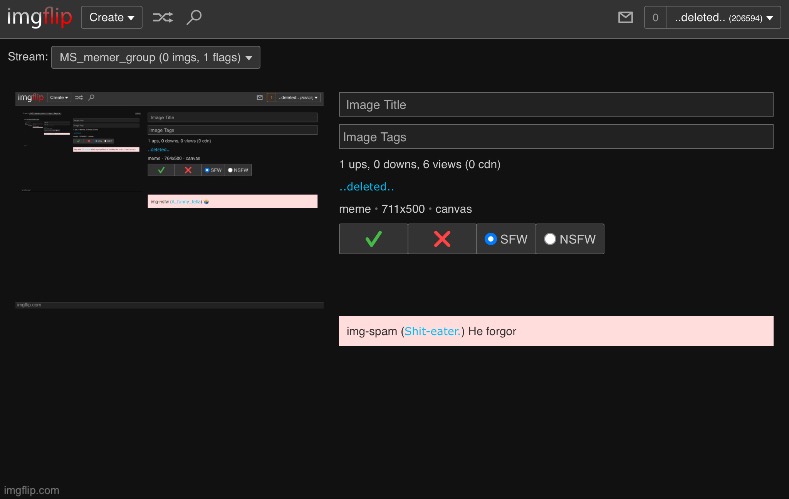Click into the Image Title field

click(556, 105)
